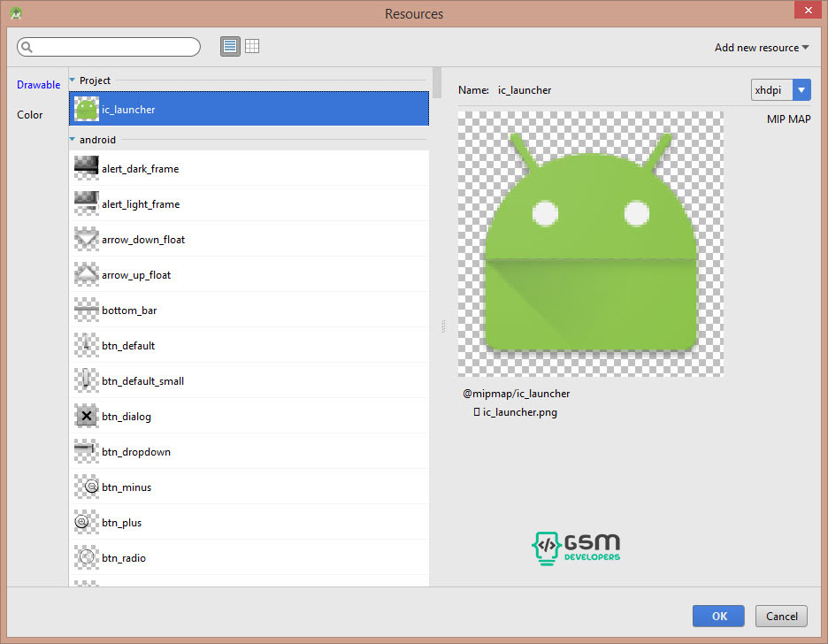Click the panel splitter handle
828x644 pixels.
tap(443, 326)
